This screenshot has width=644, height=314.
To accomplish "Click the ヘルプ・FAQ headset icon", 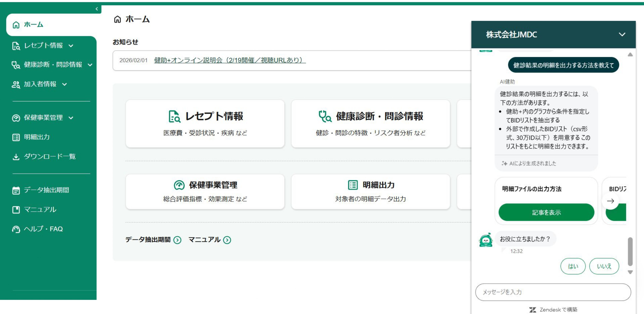I will point(16,229).
